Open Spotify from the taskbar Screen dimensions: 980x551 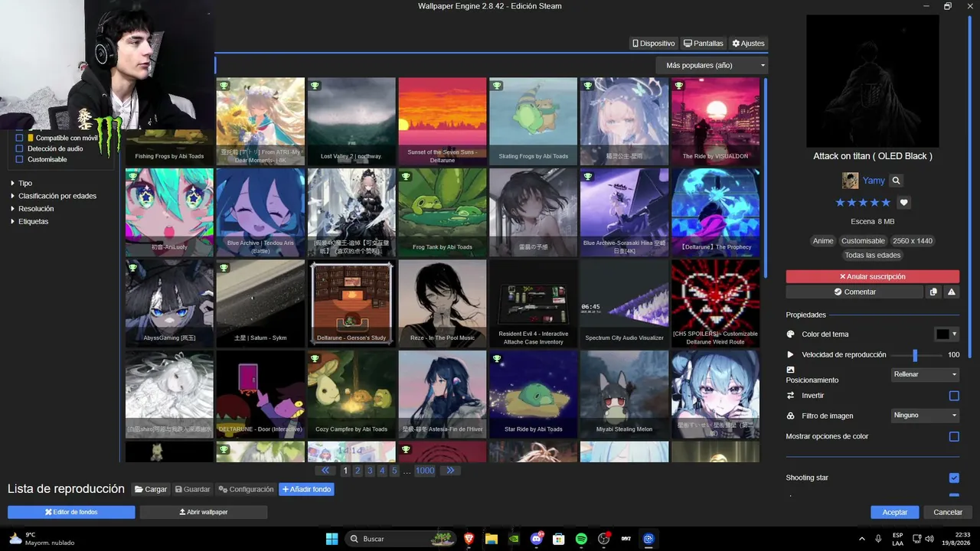pos(581,539)
